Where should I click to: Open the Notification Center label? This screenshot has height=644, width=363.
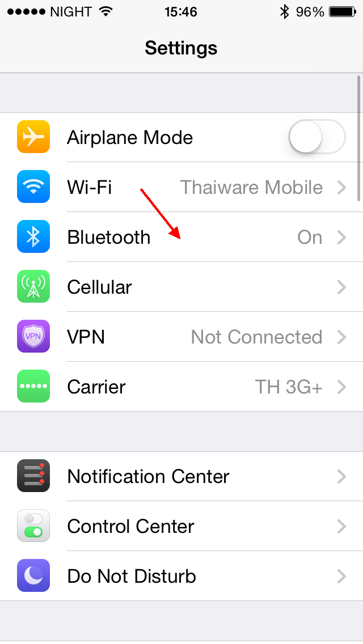click(148, 476)
